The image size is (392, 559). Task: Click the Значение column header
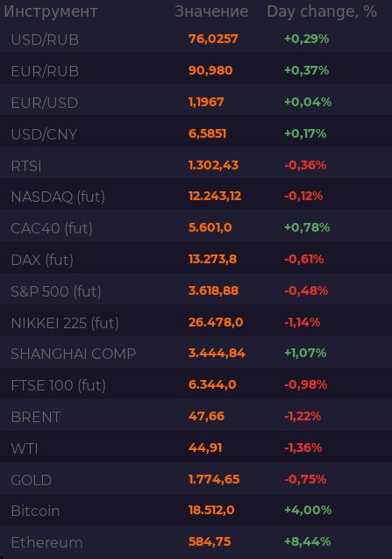(x=211, y=11)
